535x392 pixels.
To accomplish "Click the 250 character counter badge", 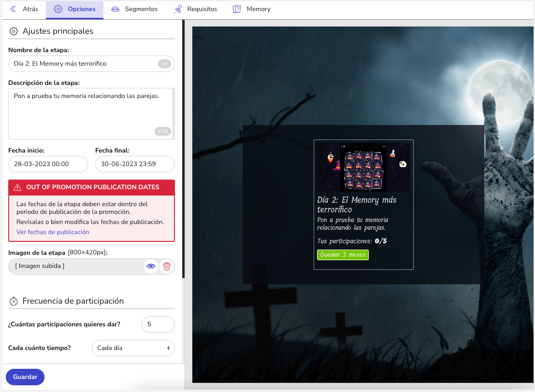I will pyautogui.click(x=163, y=131).
